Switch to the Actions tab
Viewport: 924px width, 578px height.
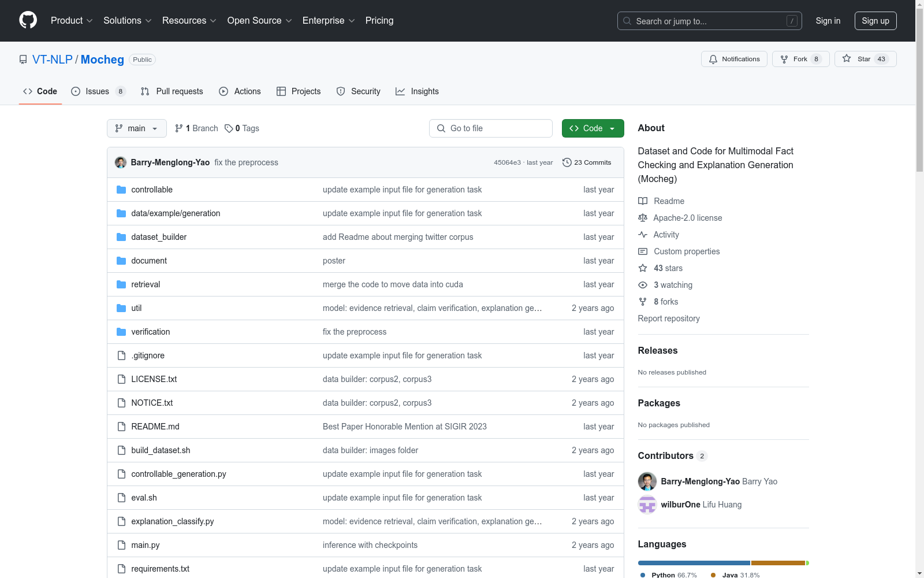[x=240, y=91]
